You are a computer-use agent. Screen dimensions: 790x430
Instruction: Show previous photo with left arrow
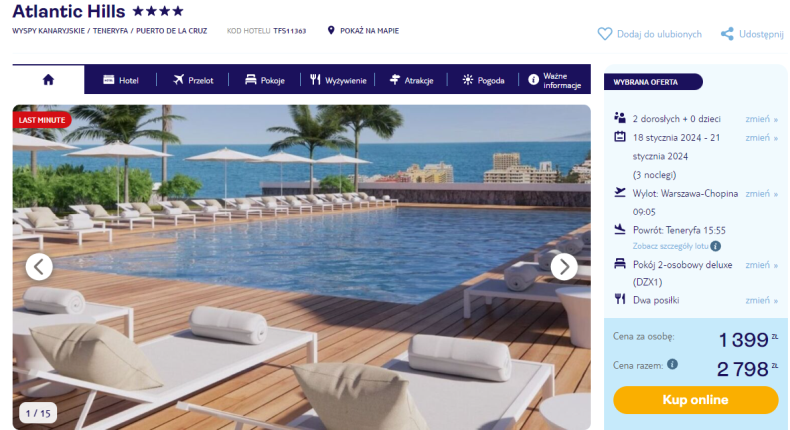click(39, 267)
